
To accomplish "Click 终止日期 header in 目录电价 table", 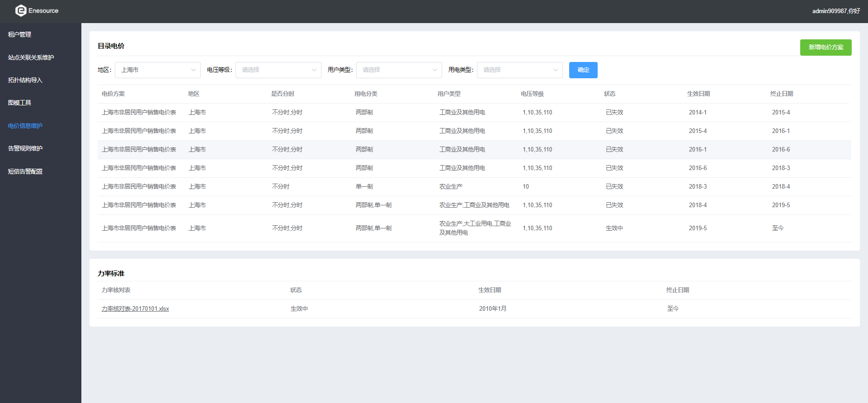I will (782, 94).
